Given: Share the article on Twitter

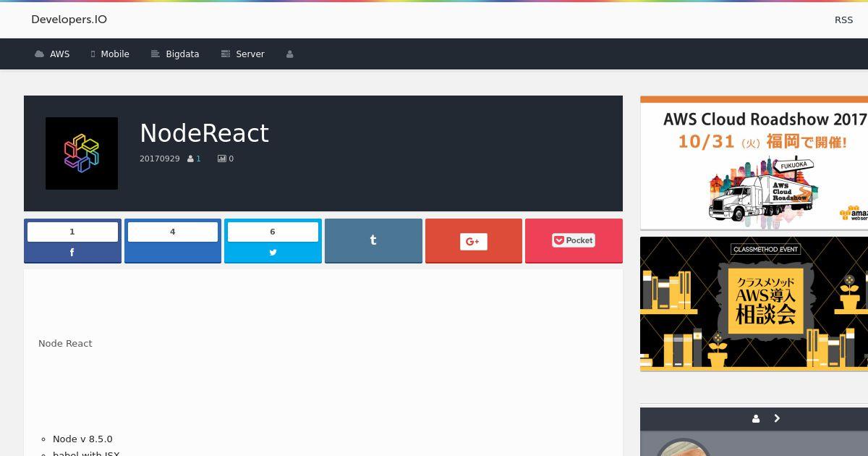Looking at the screenshot, I should (x=273, y=241).
